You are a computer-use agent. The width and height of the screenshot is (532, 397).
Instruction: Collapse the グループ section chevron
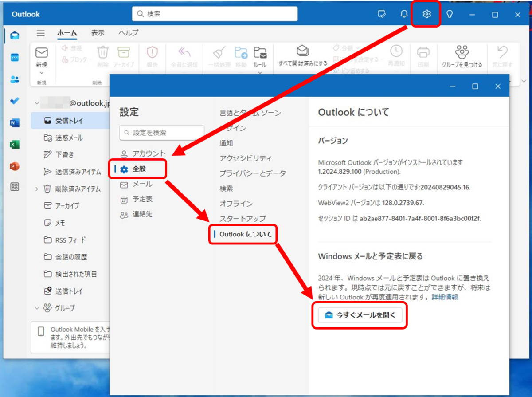[36, 308]
